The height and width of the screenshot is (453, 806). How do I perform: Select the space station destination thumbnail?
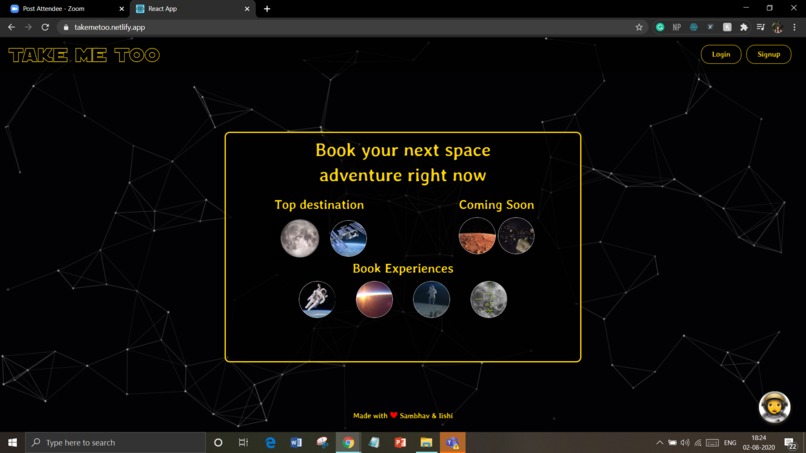[348, 238]
